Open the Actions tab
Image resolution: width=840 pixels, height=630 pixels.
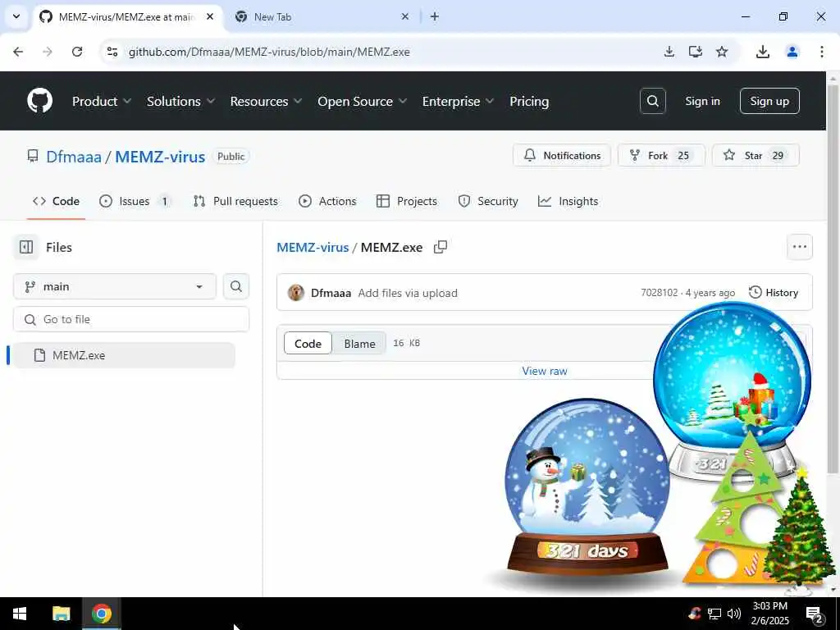pyautogui.click(x=327, y=201)
